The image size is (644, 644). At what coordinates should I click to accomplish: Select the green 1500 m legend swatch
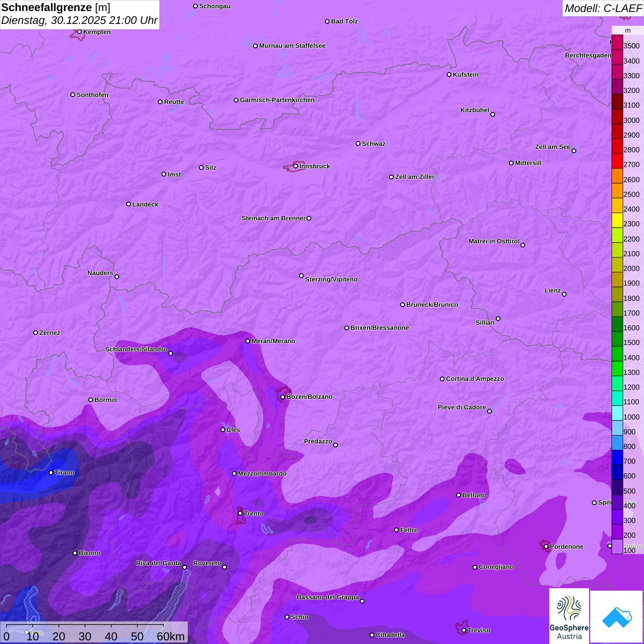click(x=617, y=339)
